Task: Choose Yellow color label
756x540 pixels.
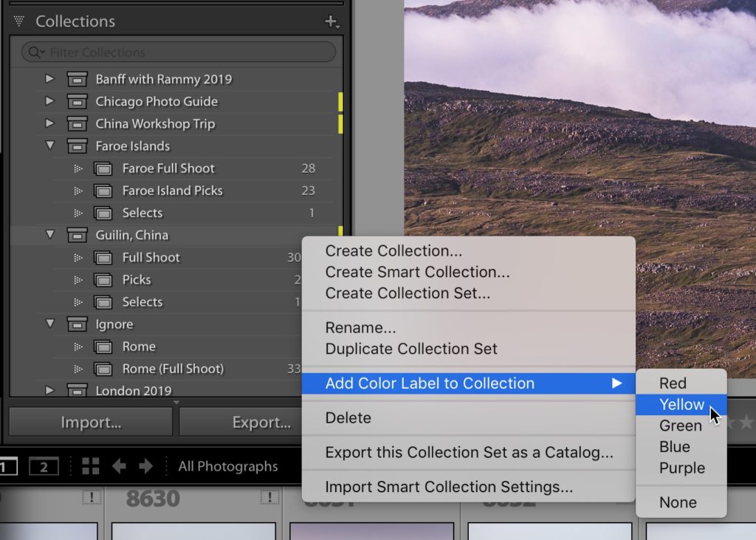Action: [681, 404]
